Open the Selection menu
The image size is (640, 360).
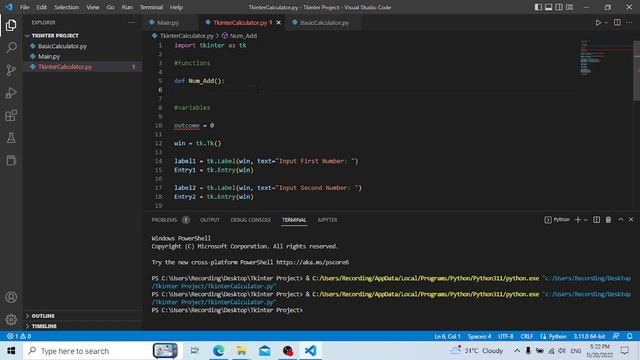click(x=67, y=7)
